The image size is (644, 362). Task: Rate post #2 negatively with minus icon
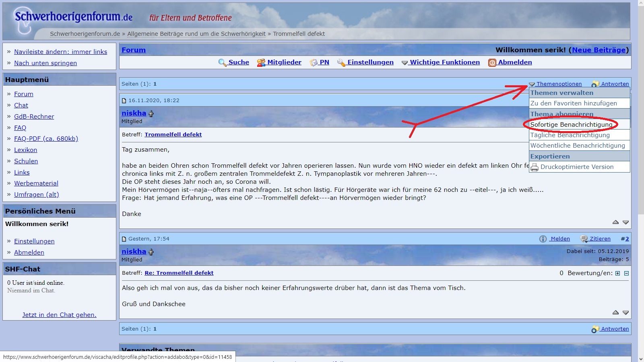click(626, 274)
